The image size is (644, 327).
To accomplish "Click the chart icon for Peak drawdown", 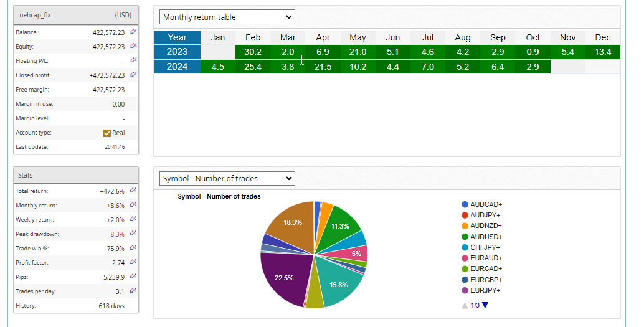I will pos(133,234).
